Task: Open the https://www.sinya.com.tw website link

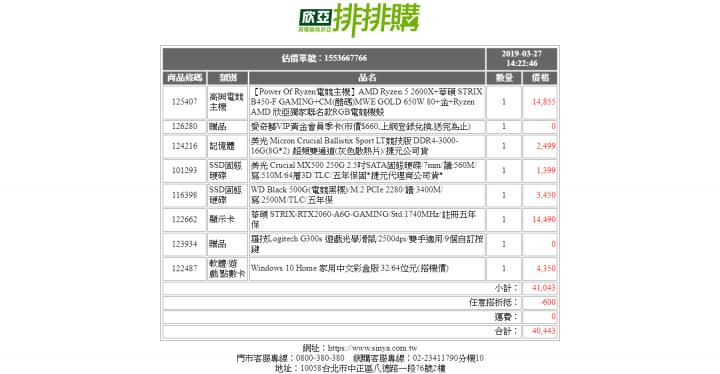Action: [373, 348]
